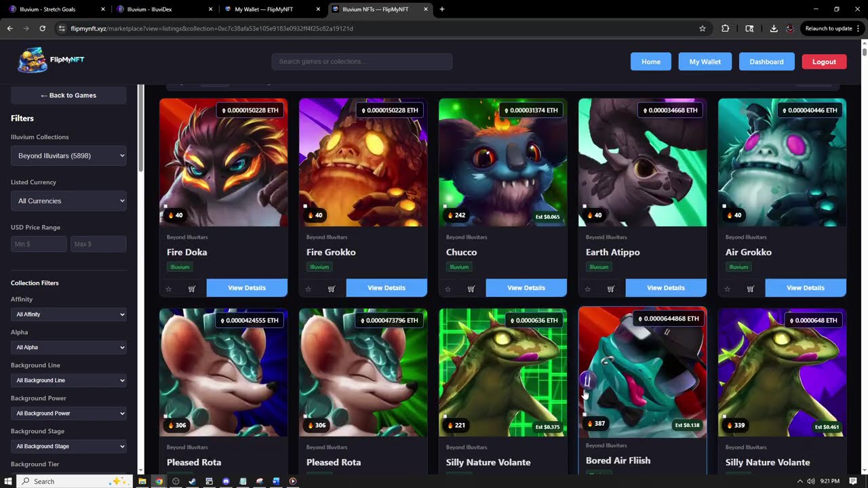Click Back to Games button
The image size is (868, 488).
point(68,96)
